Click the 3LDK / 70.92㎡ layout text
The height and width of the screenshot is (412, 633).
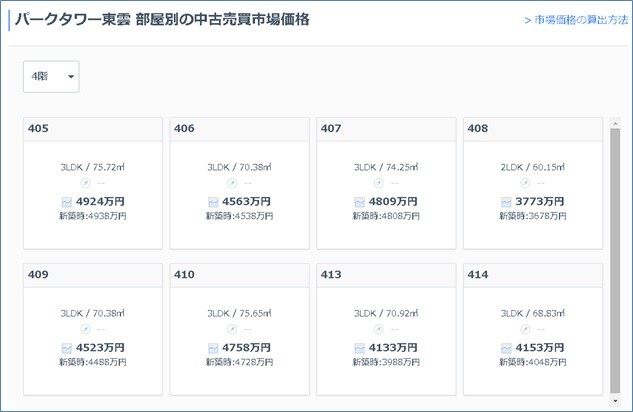pos(386,313)
